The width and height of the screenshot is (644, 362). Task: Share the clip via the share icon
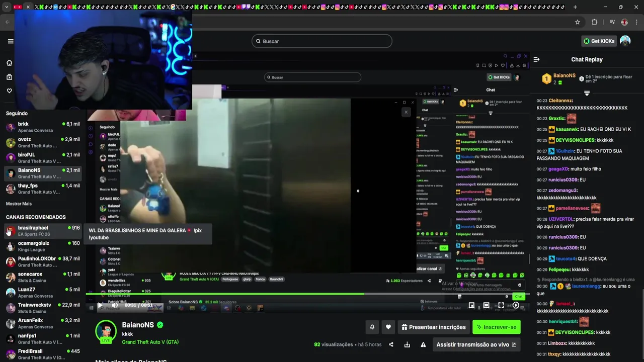coord(391,344)
